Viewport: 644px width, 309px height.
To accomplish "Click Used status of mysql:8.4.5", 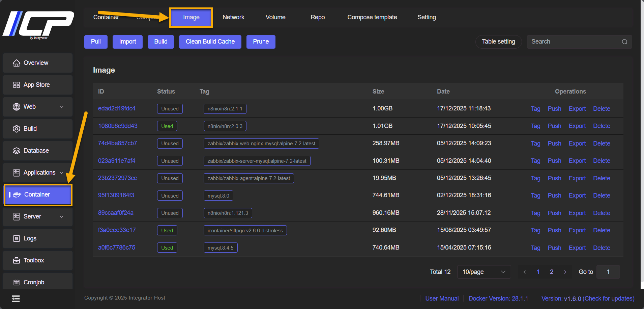I will [x=167, y=248].
